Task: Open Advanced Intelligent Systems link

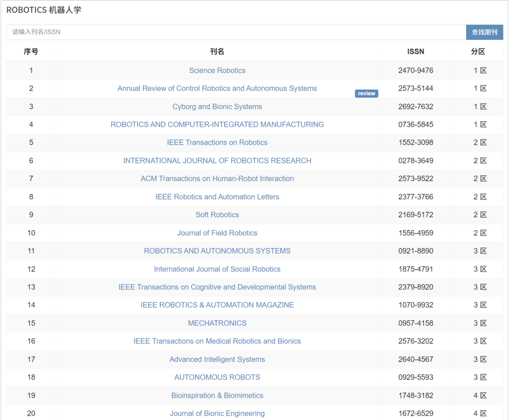Action: 217,359
